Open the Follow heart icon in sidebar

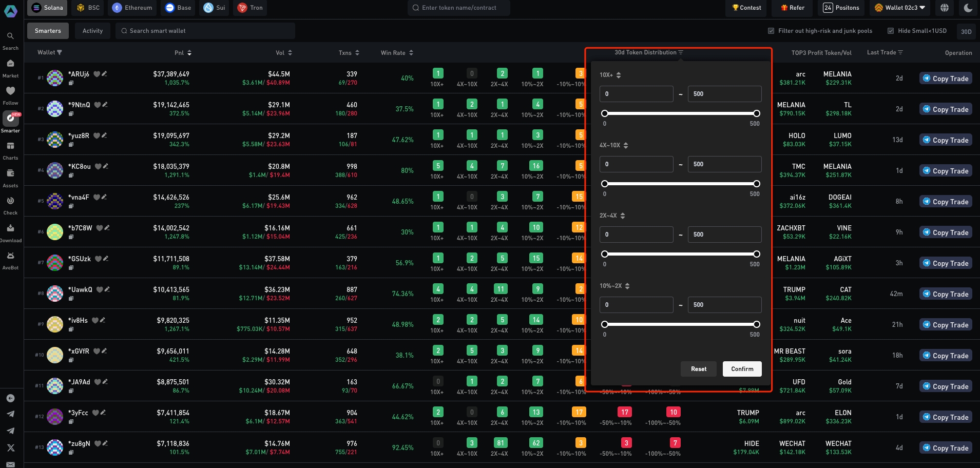pos(10,91)
